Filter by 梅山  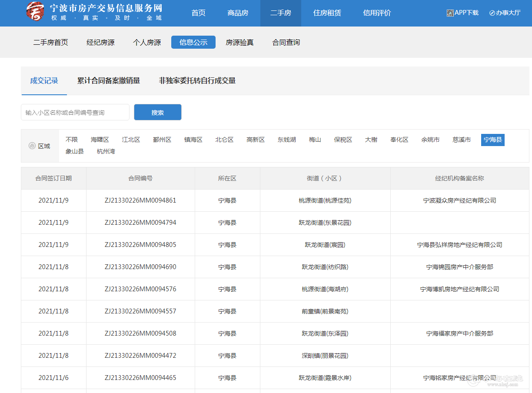coord(315,140)
